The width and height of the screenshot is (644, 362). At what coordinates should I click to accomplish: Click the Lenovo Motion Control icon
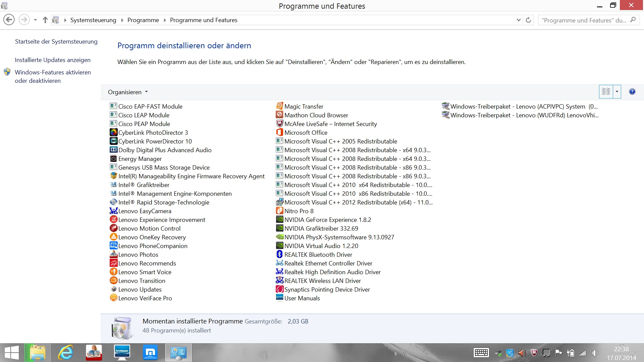coord(113,228)
